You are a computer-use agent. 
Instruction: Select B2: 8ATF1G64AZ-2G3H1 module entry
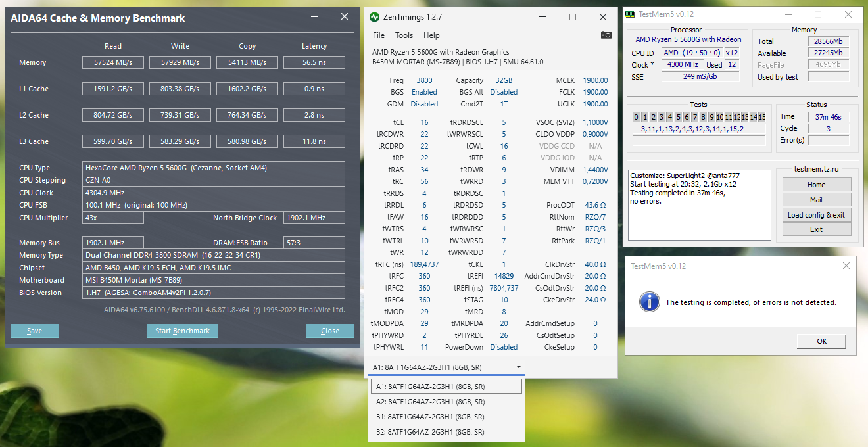click(x=446, y=432)
